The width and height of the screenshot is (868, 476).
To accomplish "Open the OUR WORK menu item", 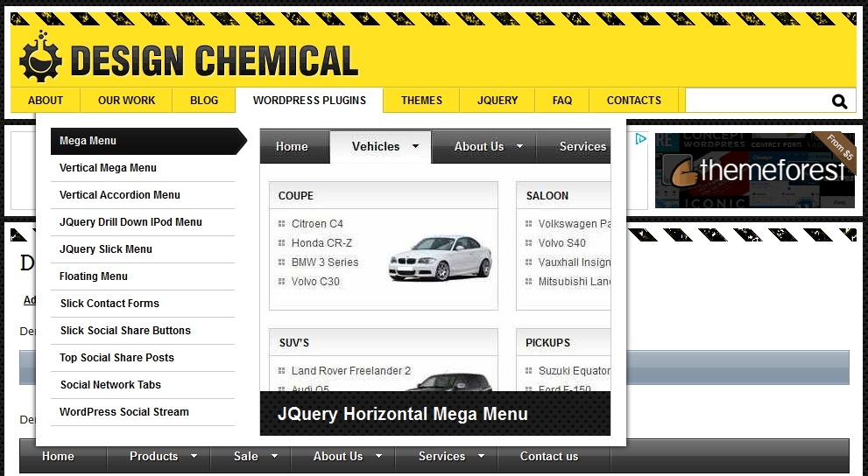I will 126,101.
